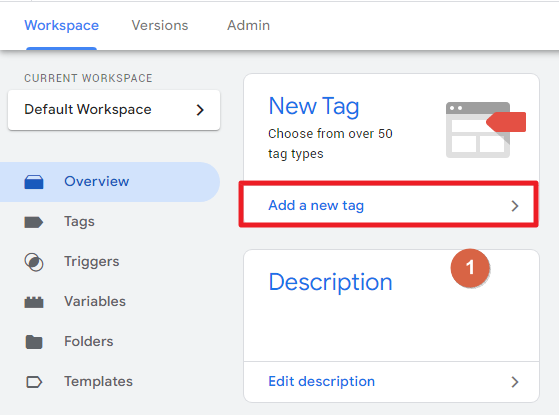
Task: Click chevron next to Edit description
Action: (514, 382)
